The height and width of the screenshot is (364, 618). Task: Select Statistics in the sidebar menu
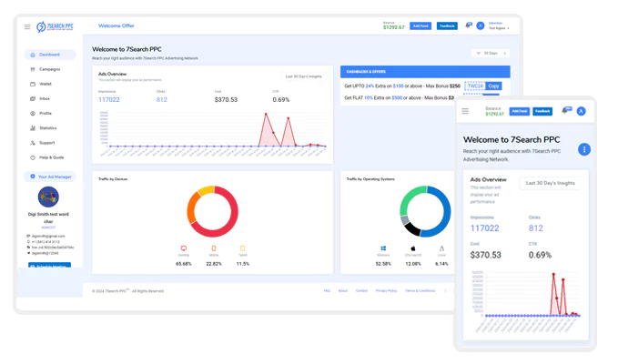(47, 128)
